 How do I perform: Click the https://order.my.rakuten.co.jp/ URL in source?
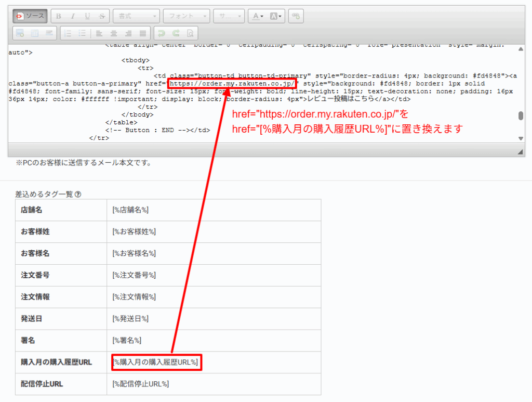[232, 84]
